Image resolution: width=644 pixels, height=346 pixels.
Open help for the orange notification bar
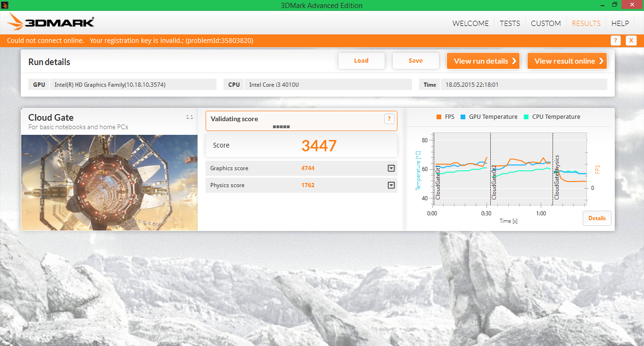615,41
